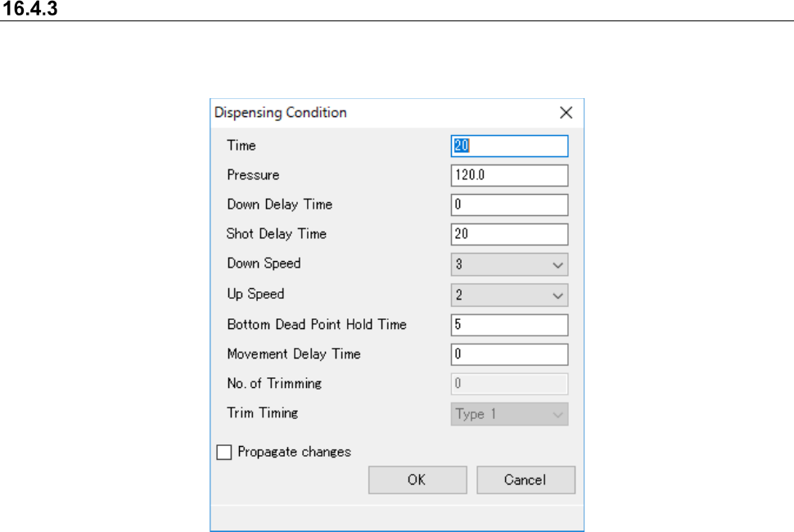Click the Movement Delay Time label text
Image resolution: width=794 pixels, height=532 pixels.
click(x=294, y=354)
